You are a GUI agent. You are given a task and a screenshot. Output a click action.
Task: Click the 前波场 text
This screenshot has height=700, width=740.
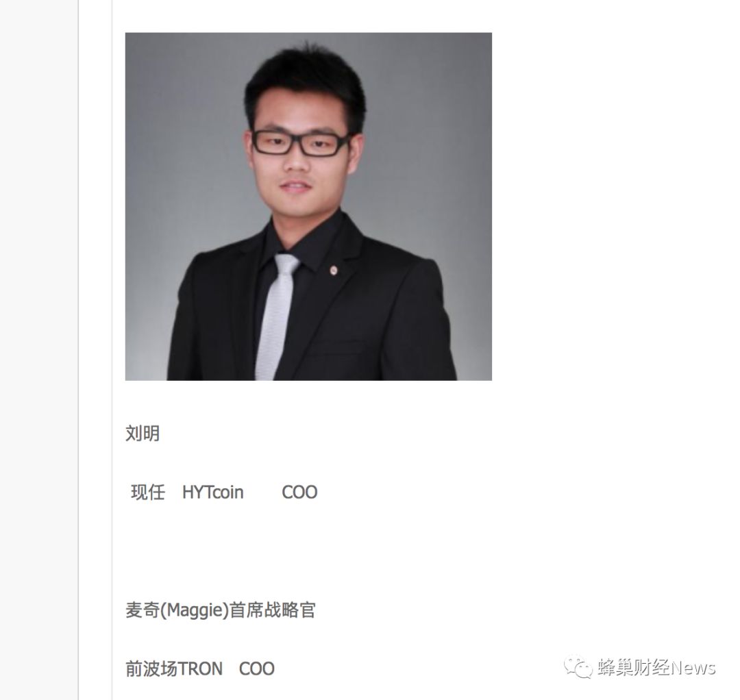pos(151,668)
